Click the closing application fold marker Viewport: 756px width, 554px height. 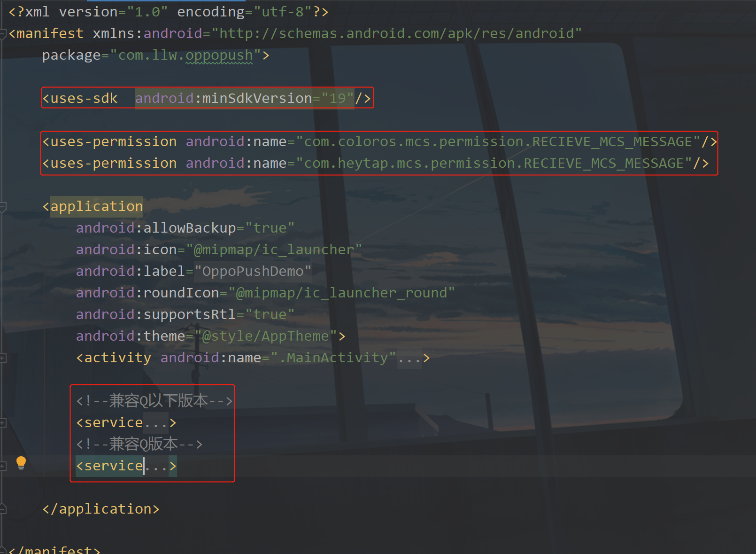2,509
